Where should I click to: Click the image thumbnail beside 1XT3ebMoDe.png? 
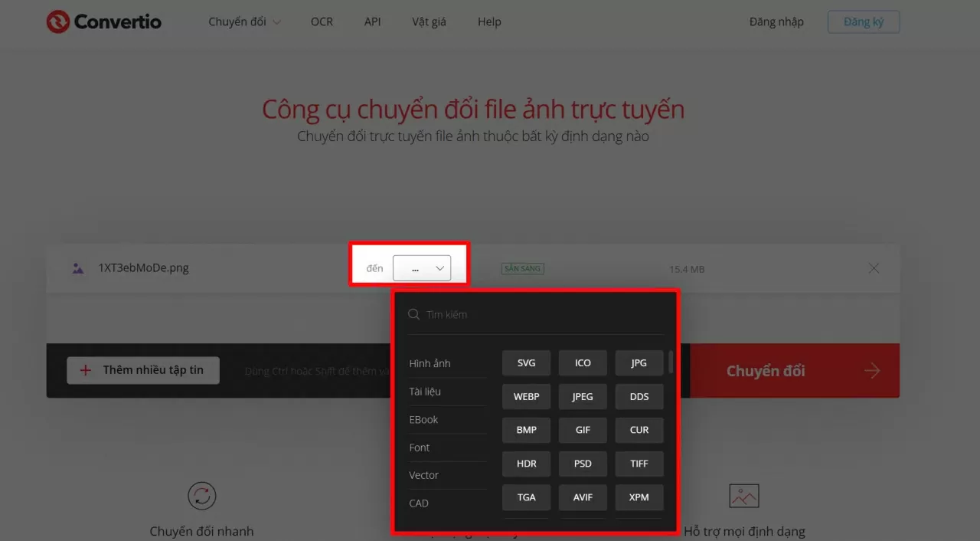click(77, 267)
